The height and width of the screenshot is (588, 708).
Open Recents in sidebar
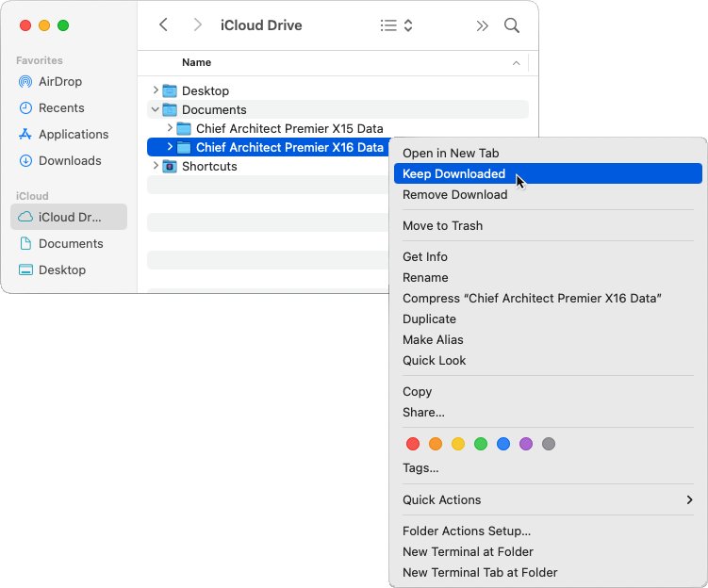pos(52,107)
